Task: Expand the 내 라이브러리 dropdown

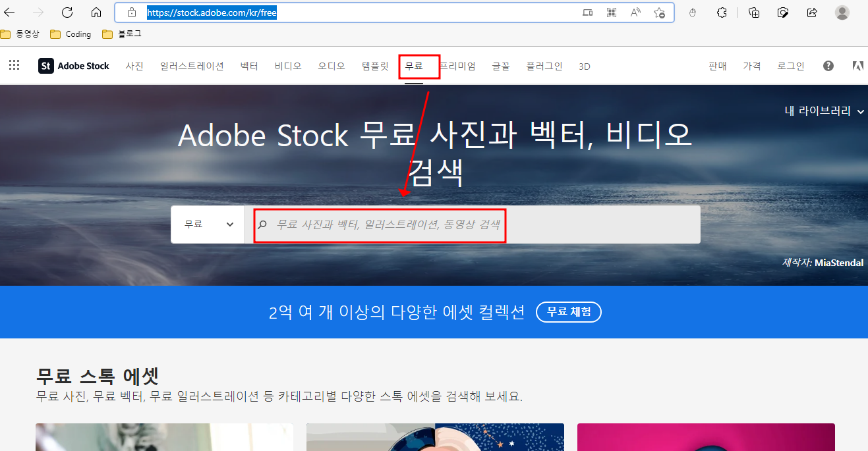Action: click(x=824, y=111)
